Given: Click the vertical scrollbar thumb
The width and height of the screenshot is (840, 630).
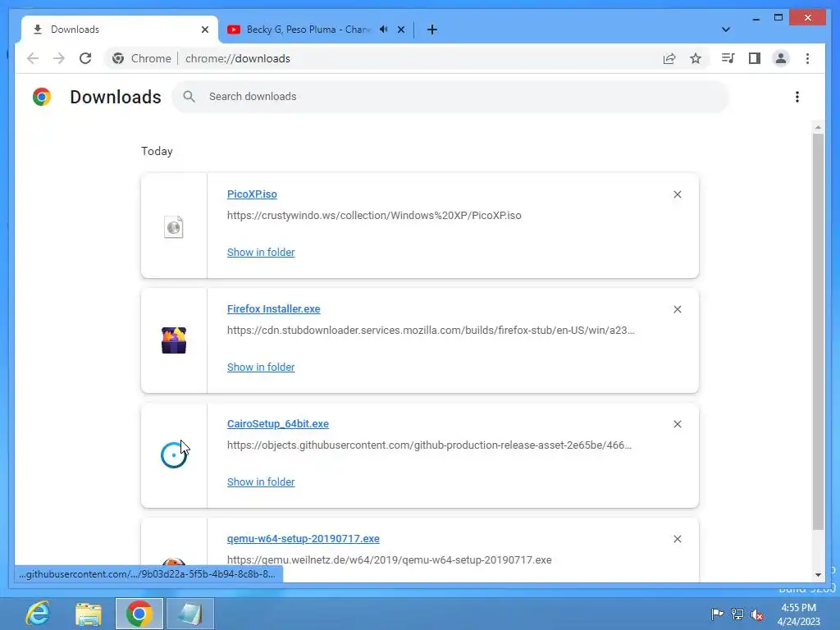Looking at the screenshot, I should [x=818, y=331].
